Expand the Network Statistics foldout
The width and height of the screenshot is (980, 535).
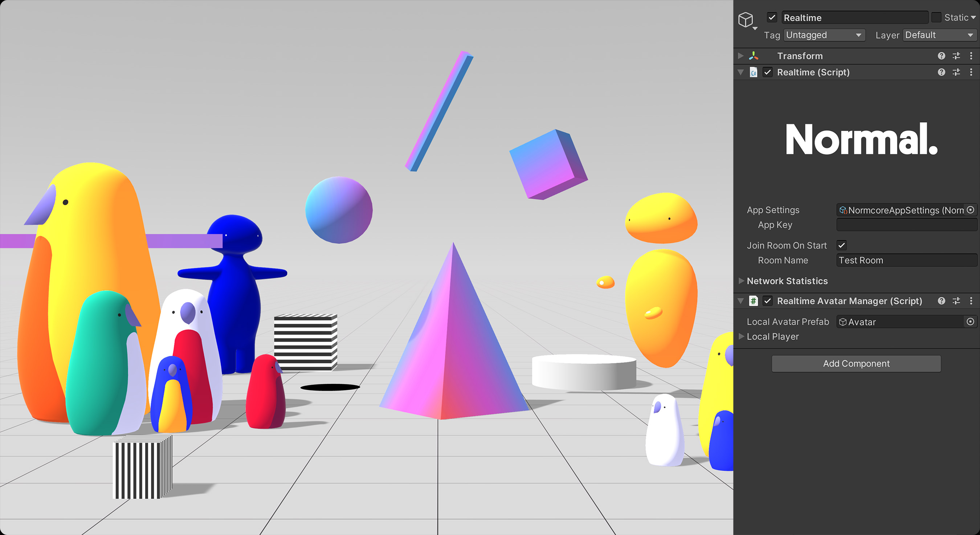point(741,281)
